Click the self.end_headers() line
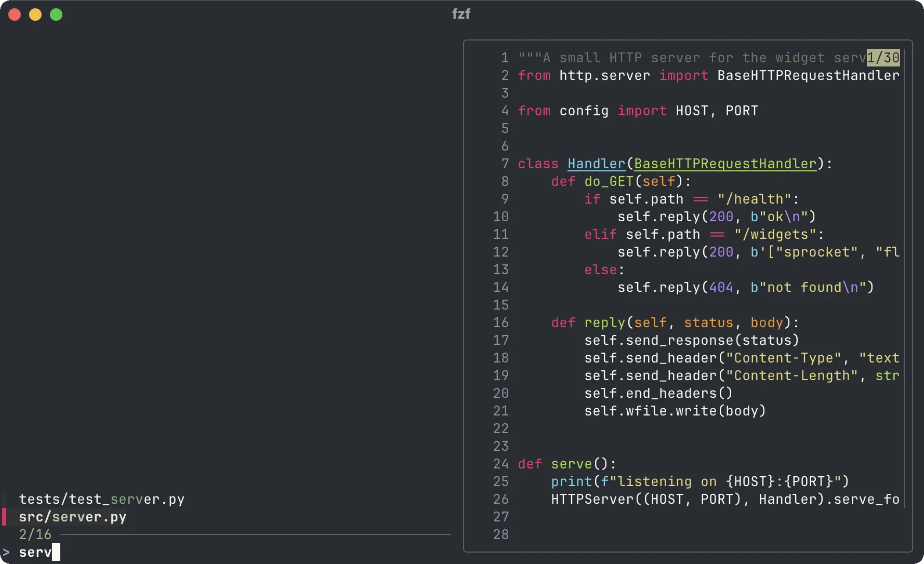 point(658,393)
